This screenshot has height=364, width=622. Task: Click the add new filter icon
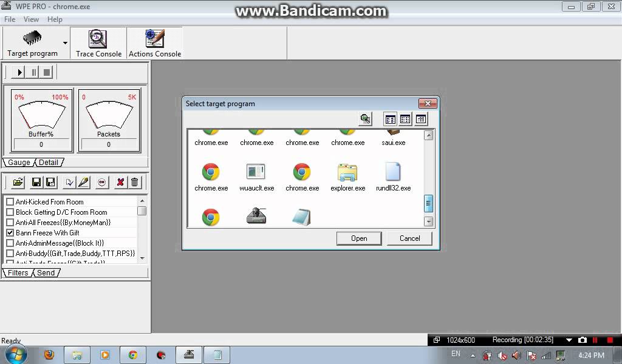pos(69,182)
